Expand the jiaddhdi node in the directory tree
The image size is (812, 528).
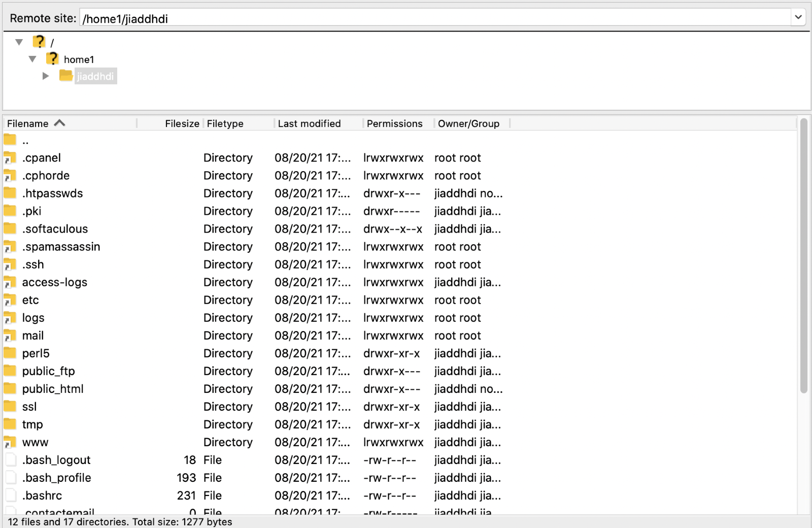pos(46,76)
